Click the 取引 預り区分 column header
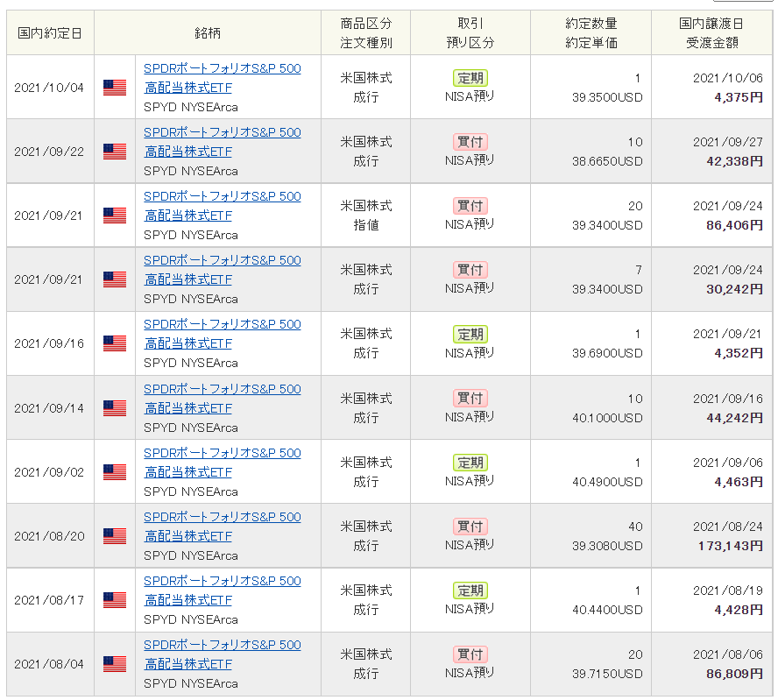Image resolution: width=778 pixels, height=700 pixels. 470,33
